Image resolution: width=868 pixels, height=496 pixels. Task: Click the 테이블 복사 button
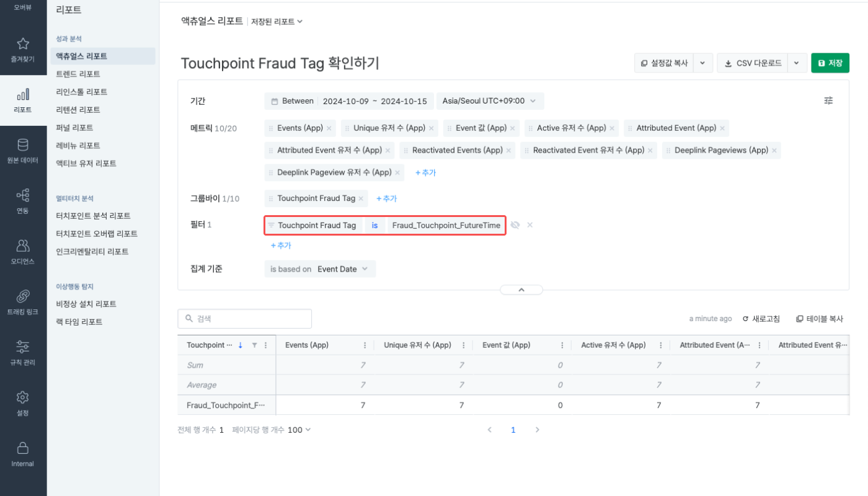[820, 319]
